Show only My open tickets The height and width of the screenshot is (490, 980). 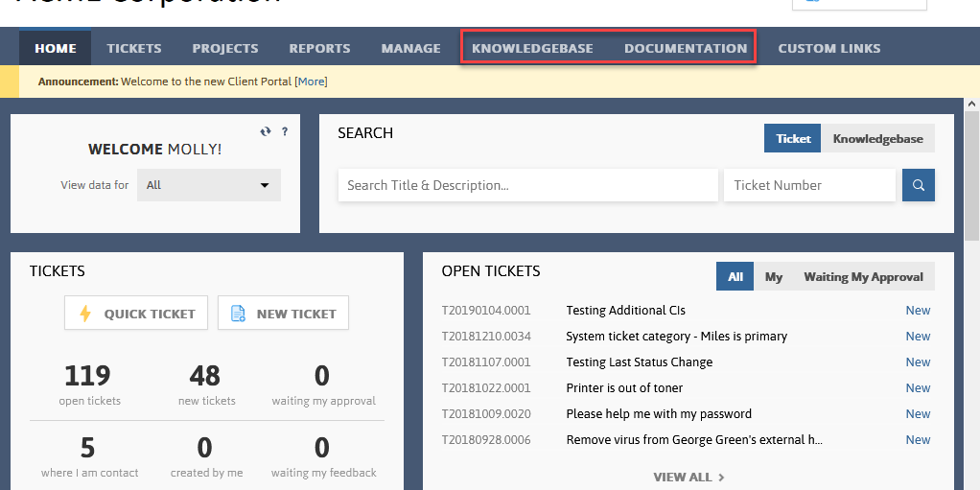click(x=773, y=276)
